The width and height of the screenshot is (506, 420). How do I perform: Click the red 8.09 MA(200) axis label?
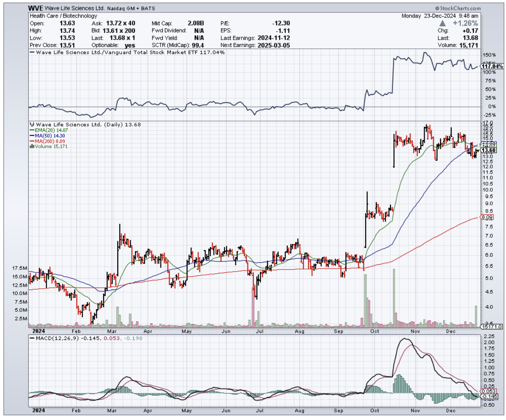coord(488,217)
